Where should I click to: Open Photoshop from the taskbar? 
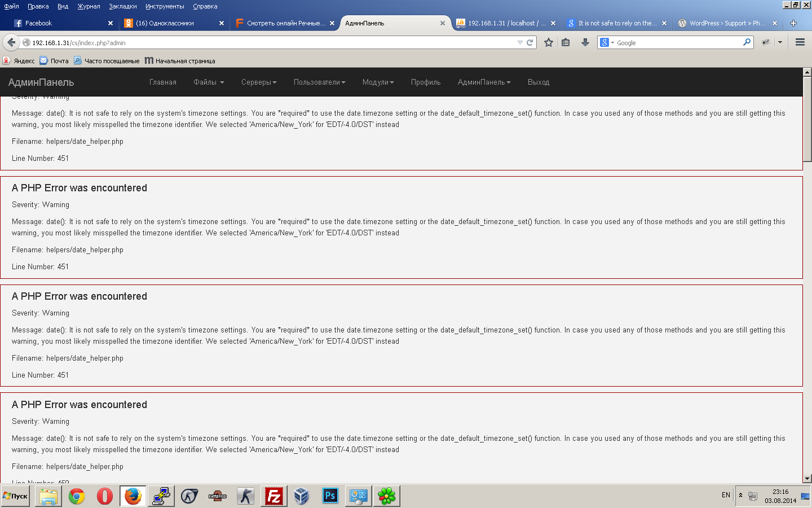point(330,496)
